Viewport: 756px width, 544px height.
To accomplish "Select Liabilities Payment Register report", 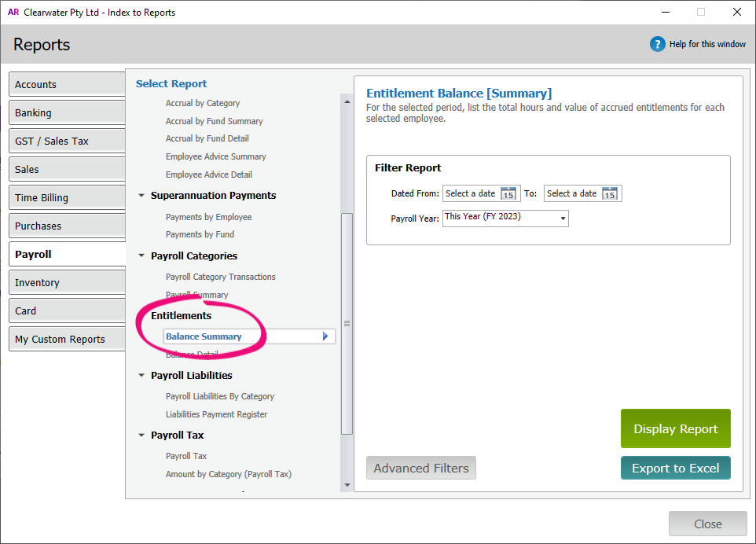I will (x=216, y=414).
